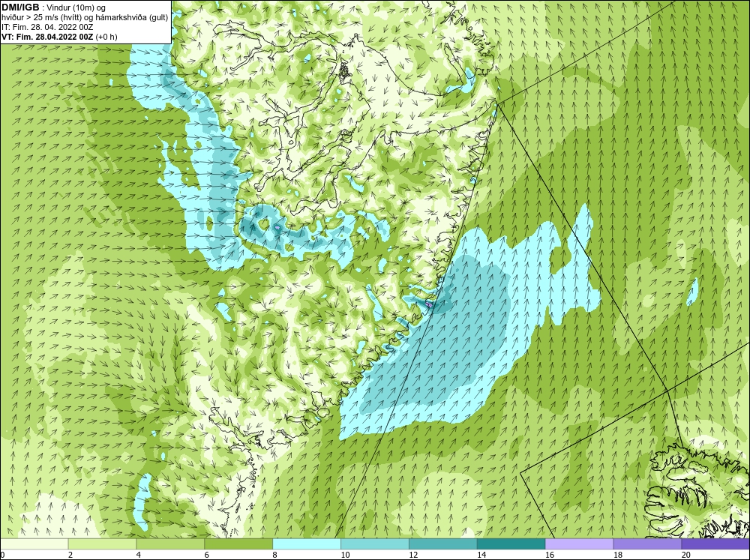The image size is (750, 560).
Task: Click the "DMI/IGB" title text
Action: pos(20,7)
